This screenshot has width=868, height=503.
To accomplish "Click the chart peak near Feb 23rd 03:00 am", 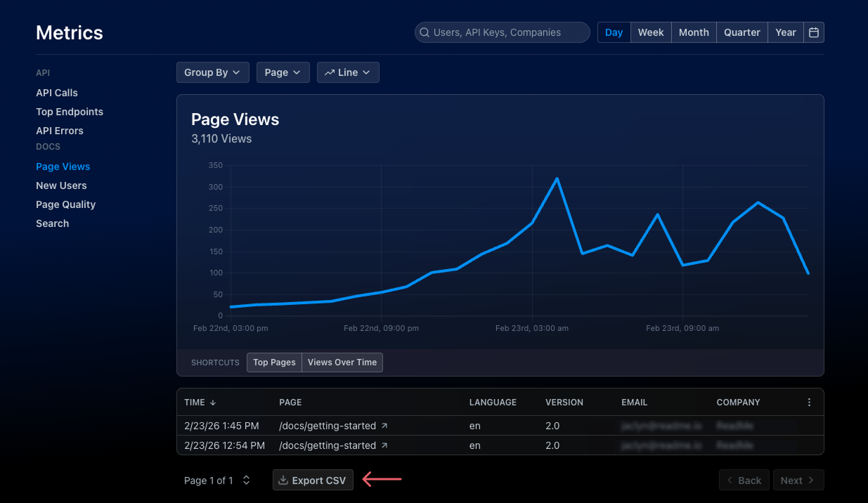I will point(557,178).
